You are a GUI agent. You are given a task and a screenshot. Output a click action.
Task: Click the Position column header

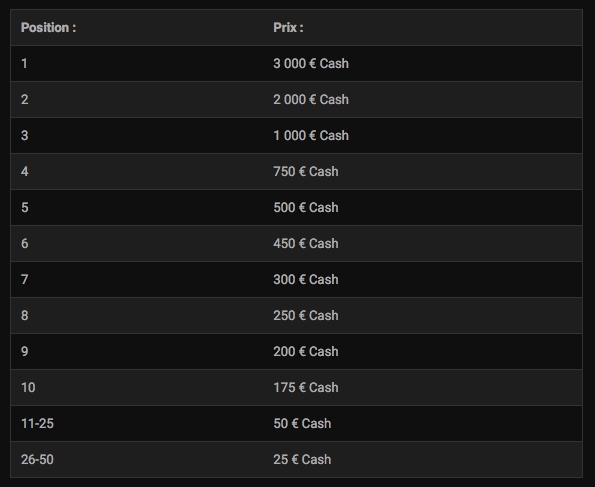tap(49, 28)
